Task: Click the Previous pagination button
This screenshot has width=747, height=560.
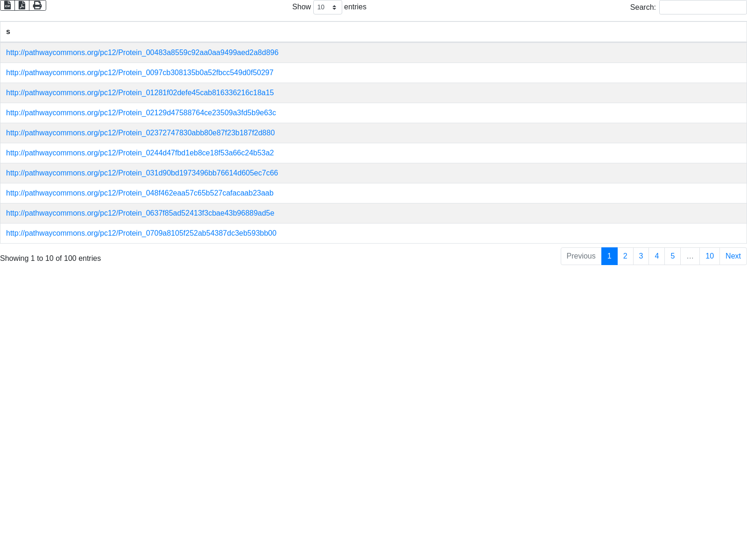Action: 581,256
